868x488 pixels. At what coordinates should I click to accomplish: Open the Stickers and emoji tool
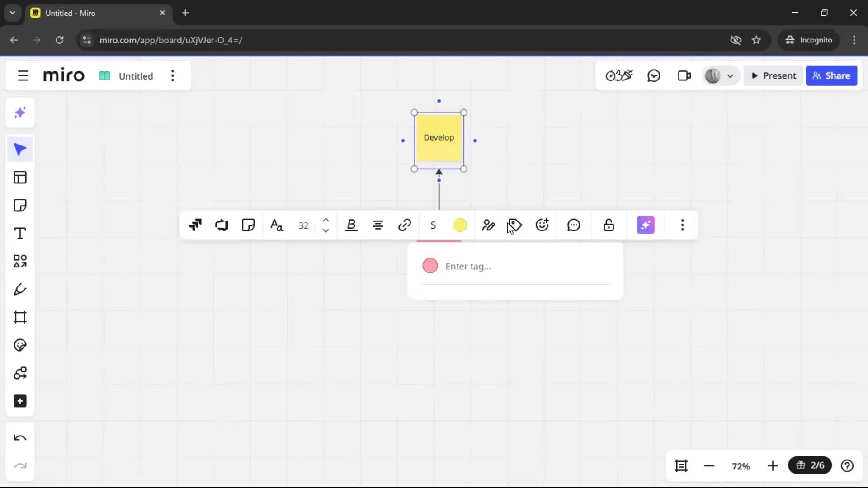(x=20, y=345)
